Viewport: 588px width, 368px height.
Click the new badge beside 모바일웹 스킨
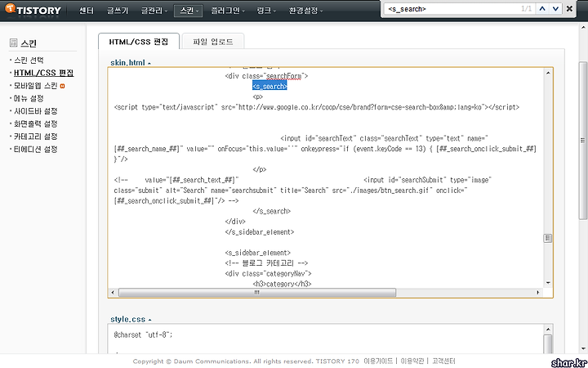pyautogui.click(x=62, y=86)
